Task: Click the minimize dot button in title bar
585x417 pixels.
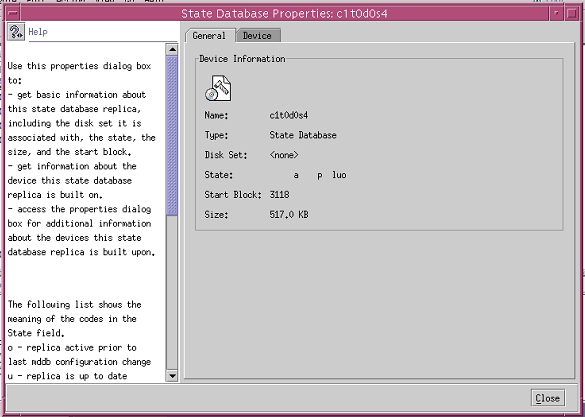Action: point(556,14)
